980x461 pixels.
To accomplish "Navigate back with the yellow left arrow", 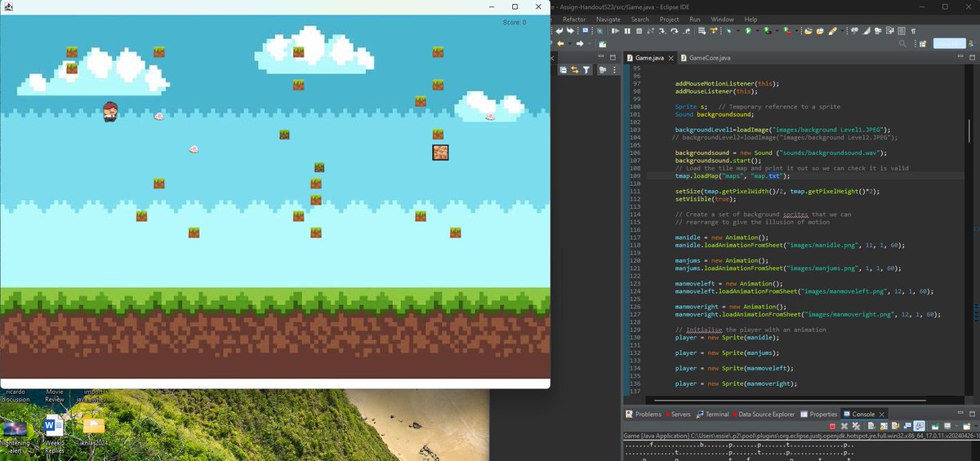I will (560, 43).
